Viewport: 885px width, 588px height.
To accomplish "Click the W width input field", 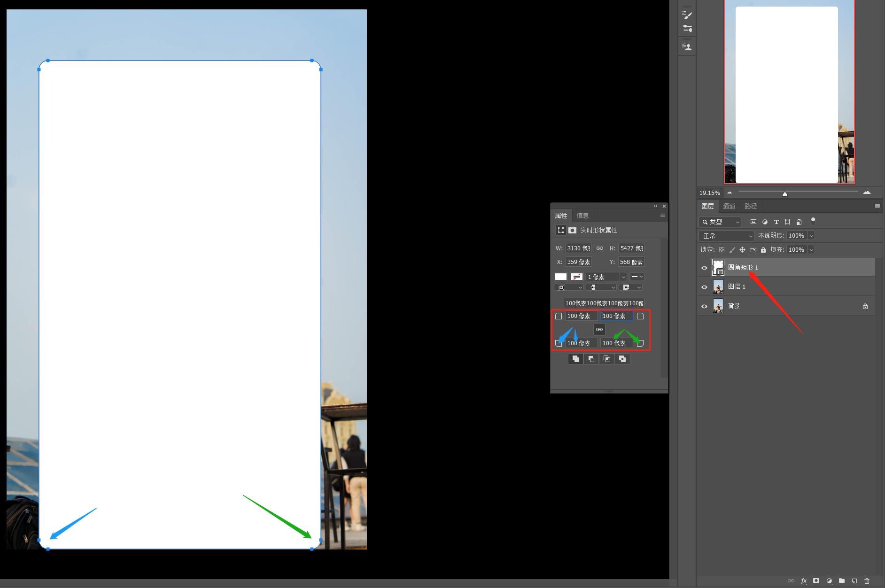I will point(578,248).
